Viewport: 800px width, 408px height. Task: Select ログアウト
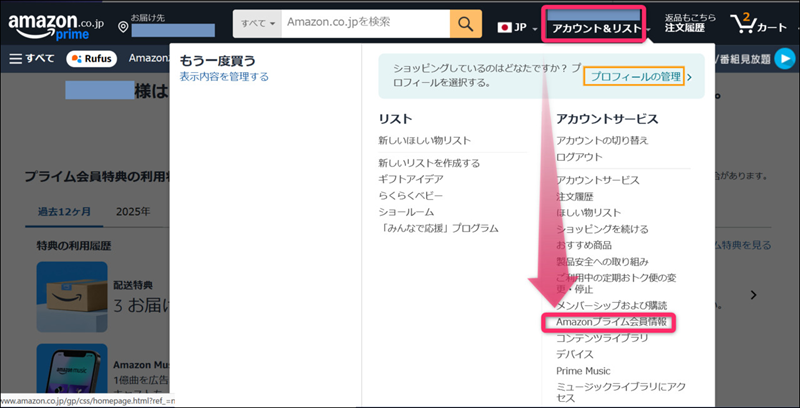click(x=579, y=157)
